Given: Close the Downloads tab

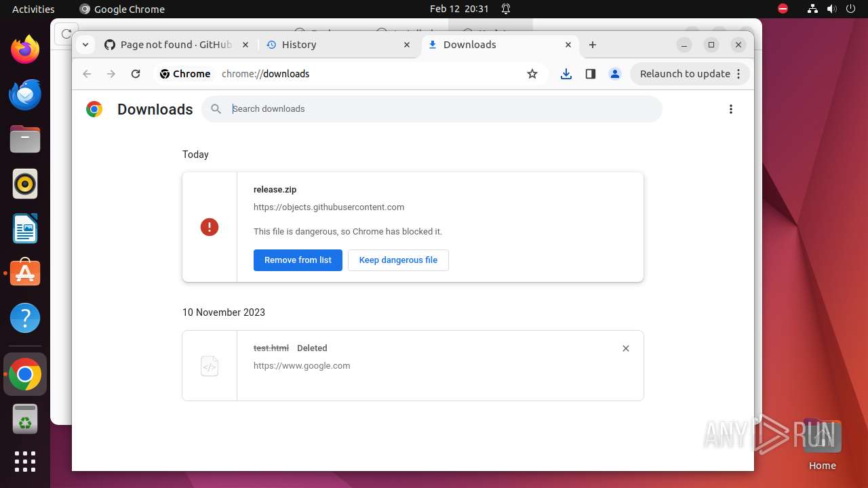Looking at the screenshot, I should [x=568, y=45].
